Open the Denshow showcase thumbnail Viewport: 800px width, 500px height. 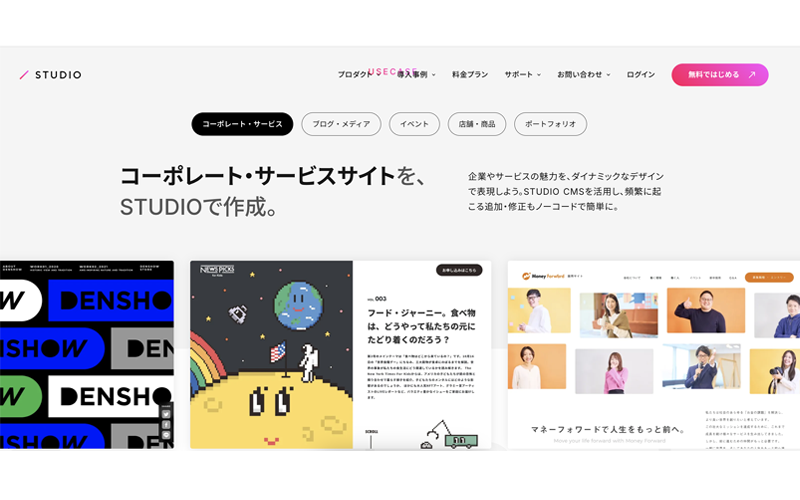[87, 355]
